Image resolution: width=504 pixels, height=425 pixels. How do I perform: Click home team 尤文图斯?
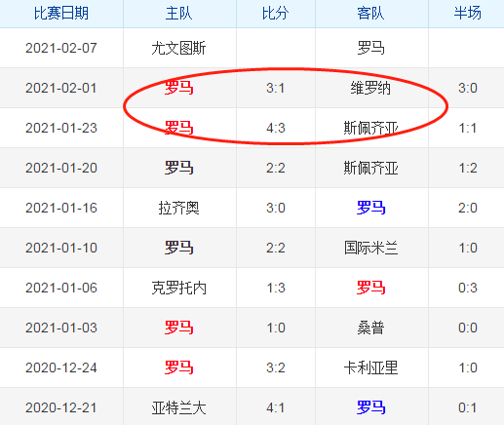coord(179,48)
